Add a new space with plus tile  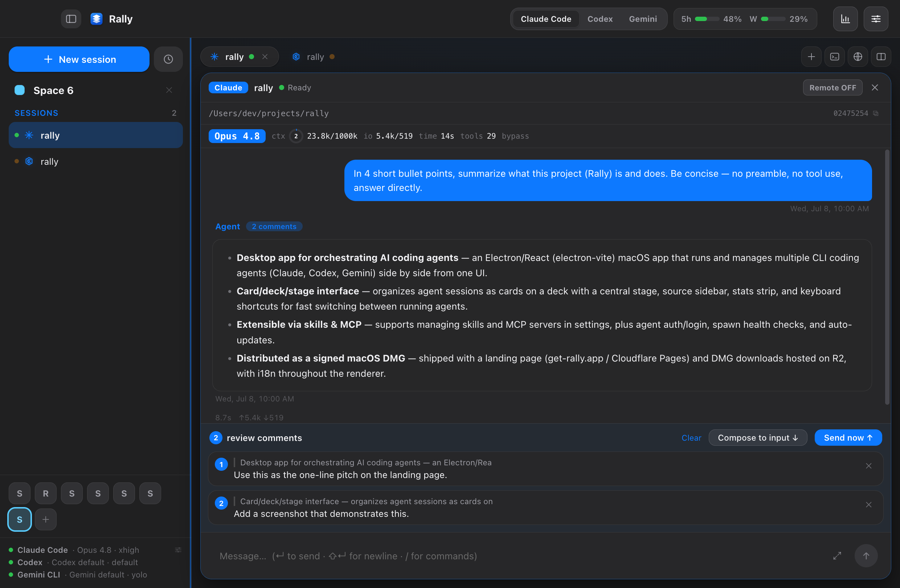pyautogui.click(x=46, y=519)
